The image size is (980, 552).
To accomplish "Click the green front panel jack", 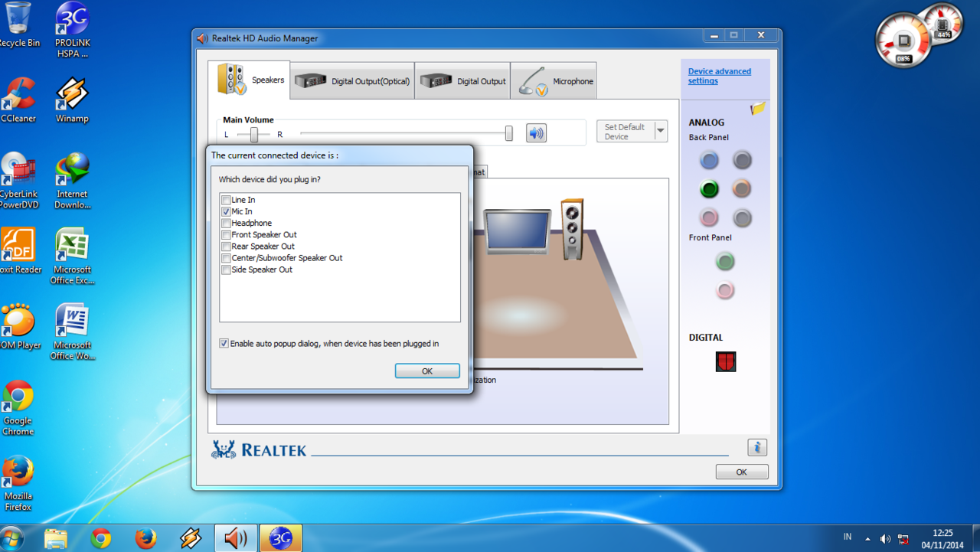I will point(724,262).
